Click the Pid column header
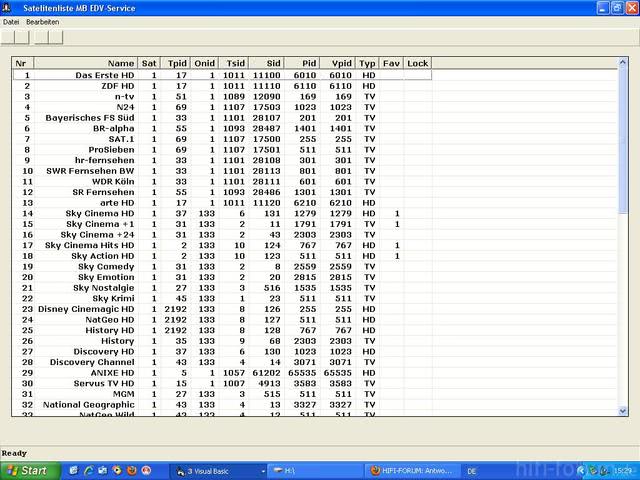Screen dimensions: 640x480 [x=302, y=63]
